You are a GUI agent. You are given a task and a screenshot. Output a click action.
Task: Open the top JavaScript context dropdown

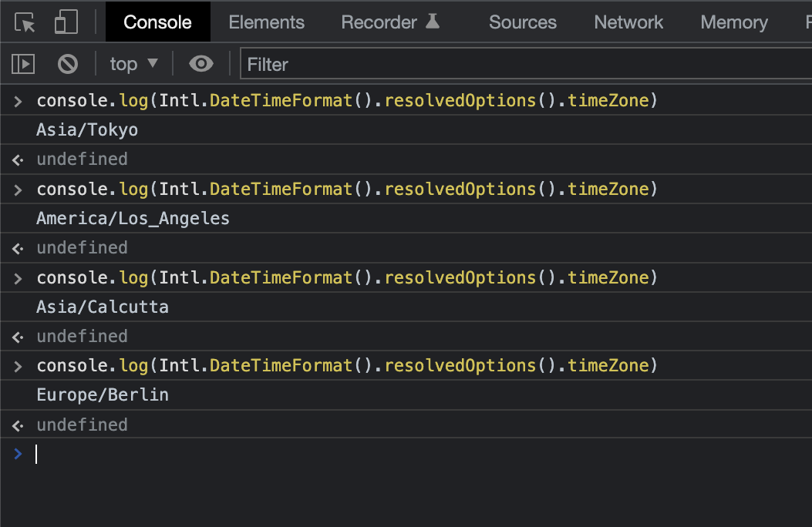tap(133, 64)
